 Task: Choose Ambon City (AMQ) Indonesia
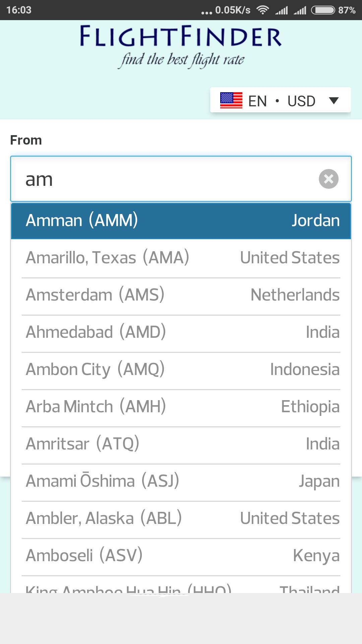pos(181,370)
